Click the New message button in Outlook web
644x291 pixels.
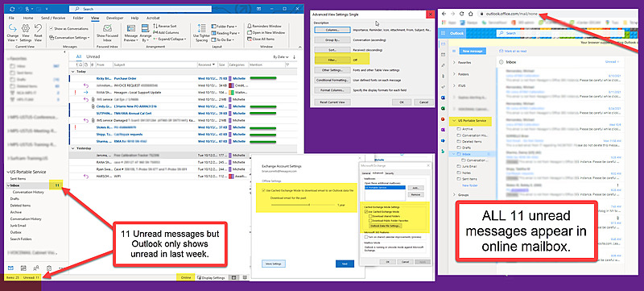tap(473, 51)
